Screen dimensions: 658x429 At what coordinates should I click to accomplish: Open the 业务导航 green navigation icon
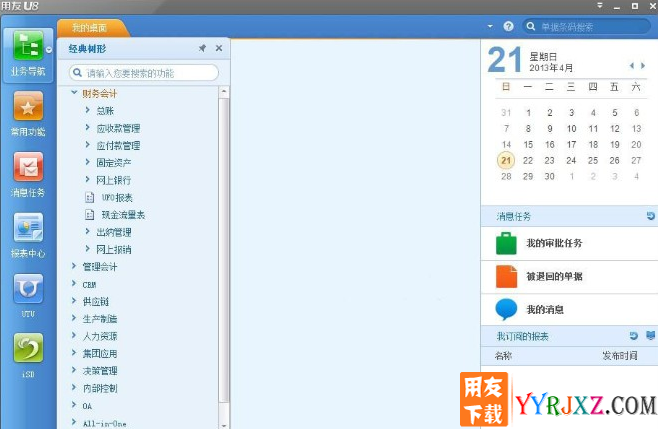28,45
